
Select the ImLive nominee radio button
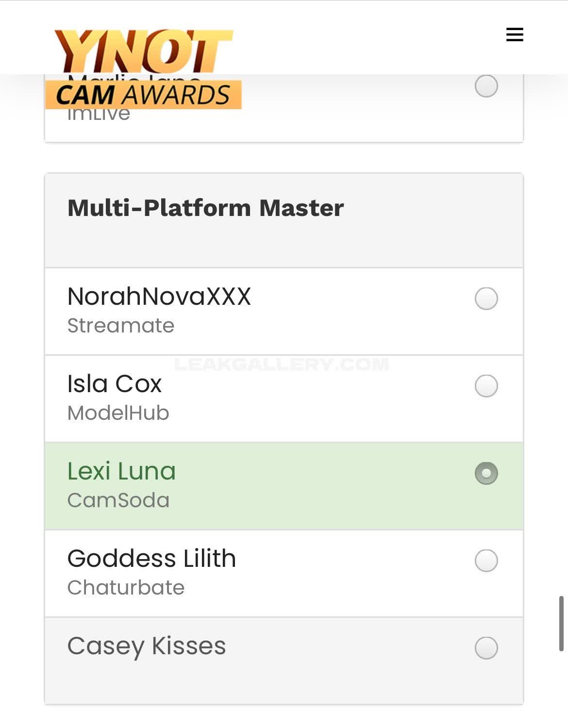(486, 86)
